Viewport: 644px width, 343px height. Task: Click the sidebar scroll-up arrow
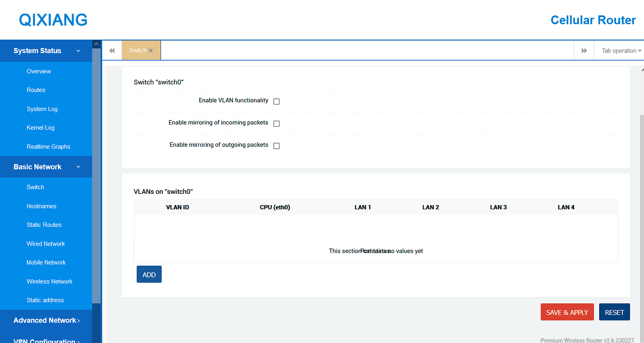(97, 44)
